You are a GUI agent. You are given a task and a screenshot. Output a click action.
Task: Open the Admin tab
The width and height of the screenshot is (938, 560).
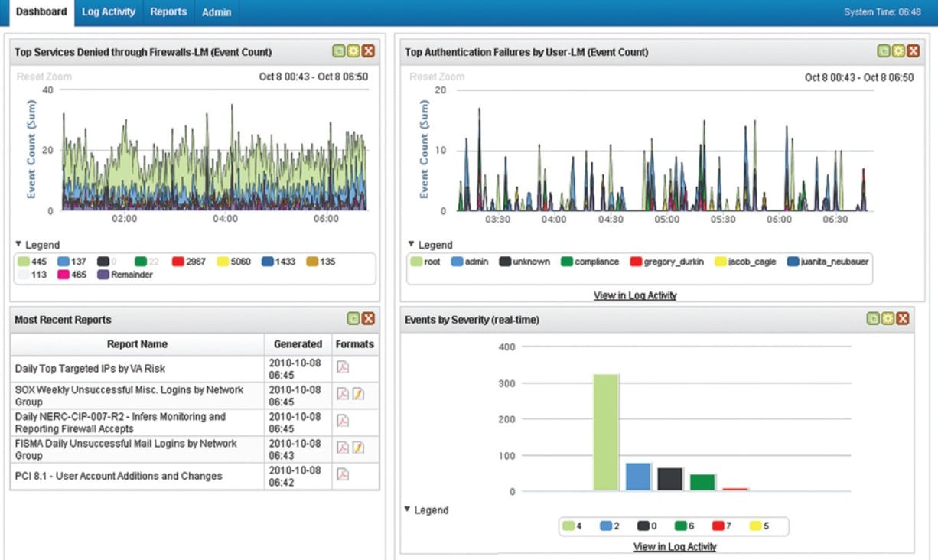pos(217,12)
